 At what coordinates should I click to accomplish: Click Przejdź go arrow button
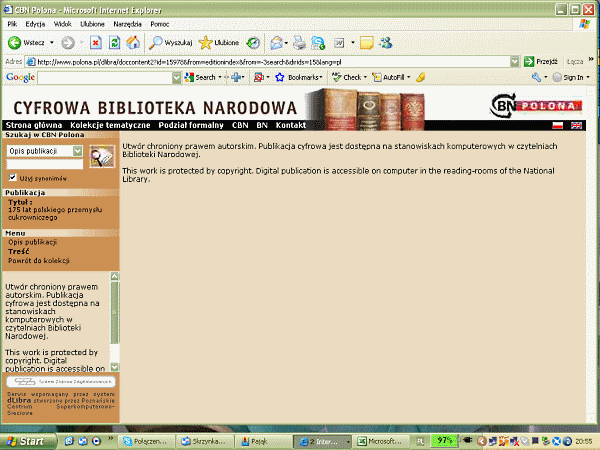tap(541, 61)
